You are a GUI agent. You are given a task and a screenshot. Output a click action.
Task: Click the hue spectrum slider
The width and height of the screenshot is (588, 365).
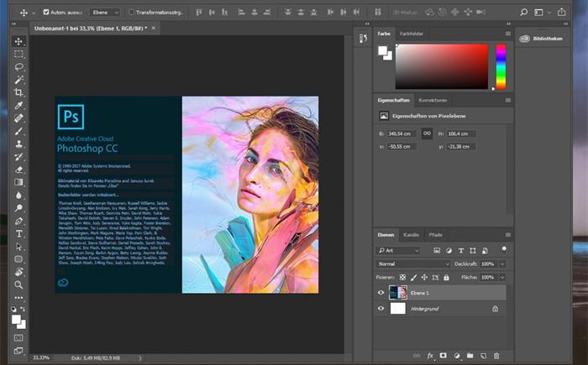501,66
